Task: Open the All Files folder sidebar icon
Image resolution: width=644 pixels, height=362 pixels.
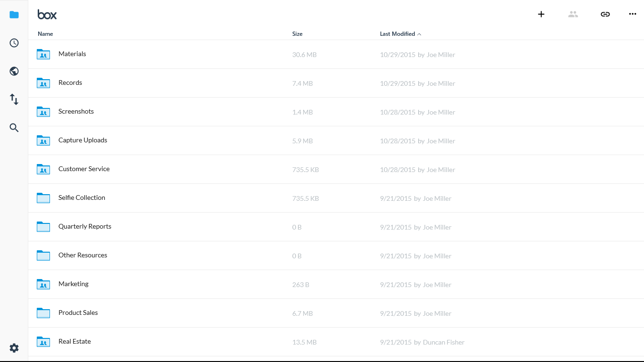Action: pos(14,15)
